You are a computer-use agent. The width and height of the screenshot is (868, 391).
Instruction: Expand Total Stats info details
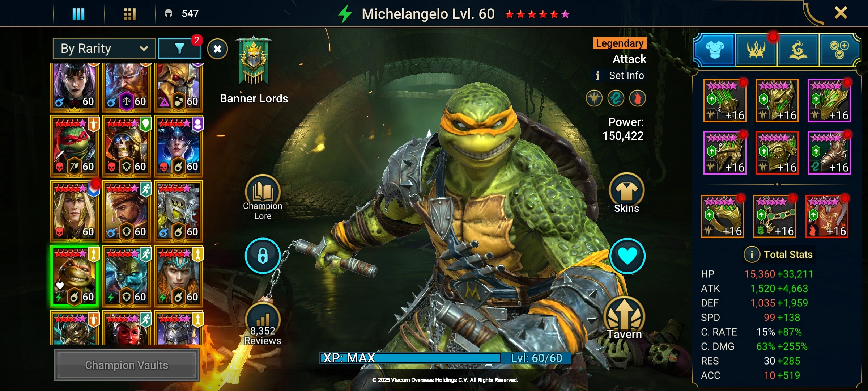point(752,255)
